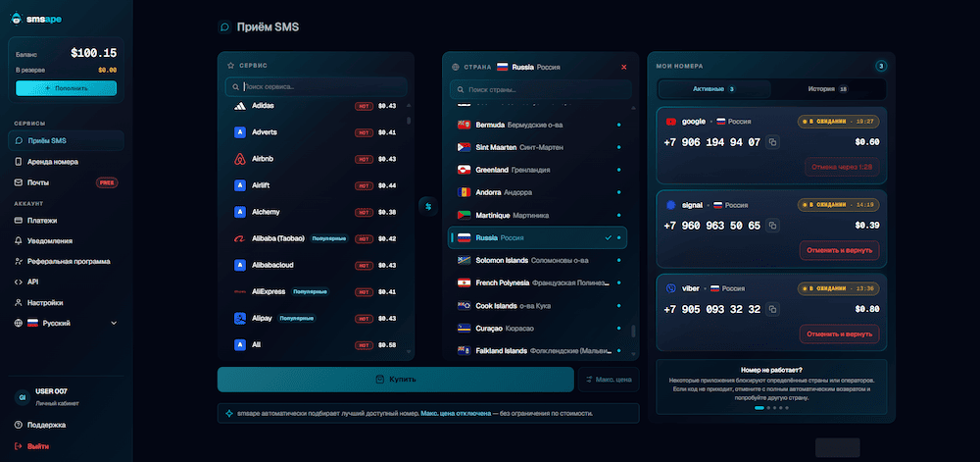Viewport: 980px width, 462px height.
Task: Select Curaçao country row
Action: [x=538, y=329]
